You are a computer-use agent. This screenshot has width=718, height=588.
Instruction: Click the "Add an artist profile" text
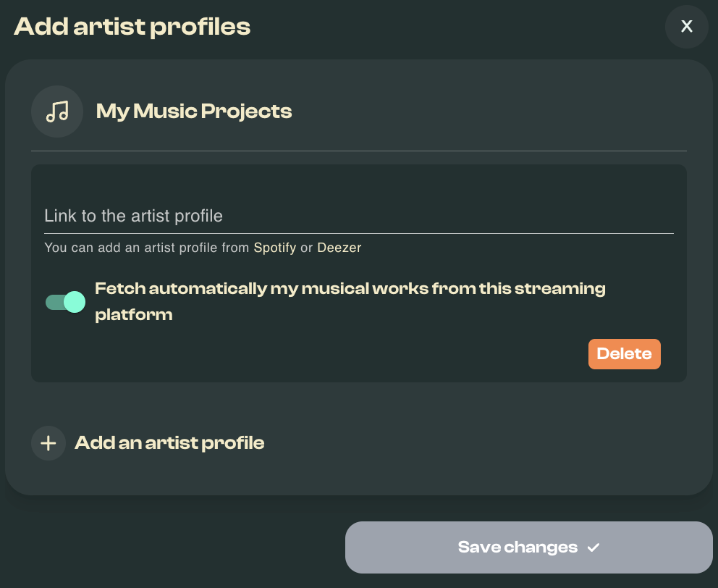(169, 443)
